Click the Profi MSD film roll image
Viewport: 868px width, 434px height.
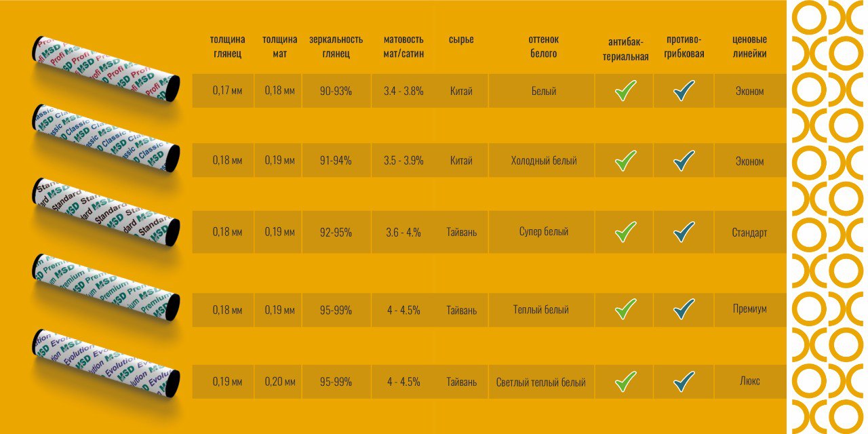click(x=106, y=69)
